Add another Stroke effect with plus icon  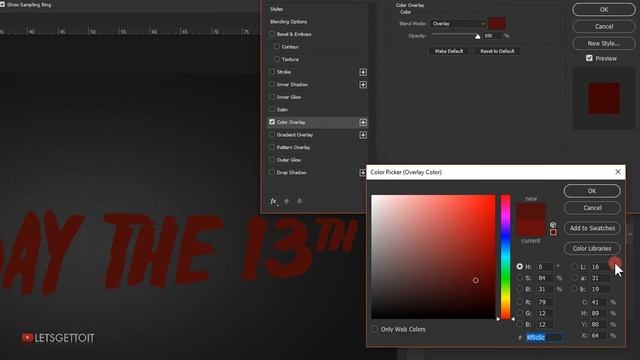[x=363, y=72]
